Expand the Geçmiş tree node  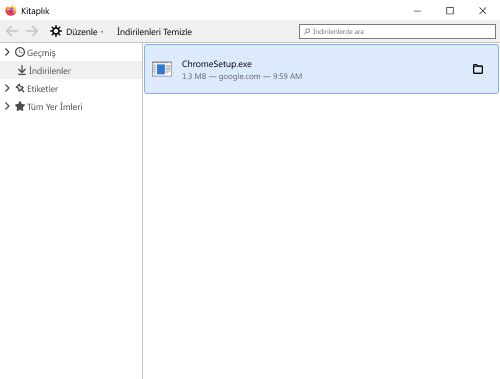(x=7, y=52)
